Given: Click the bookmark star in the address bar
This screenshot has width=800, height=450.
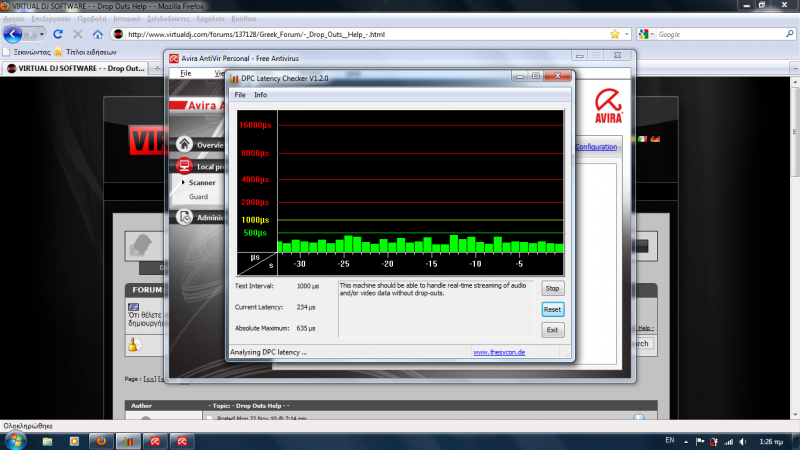Looking at the screenshot, I should coord(615,34).
